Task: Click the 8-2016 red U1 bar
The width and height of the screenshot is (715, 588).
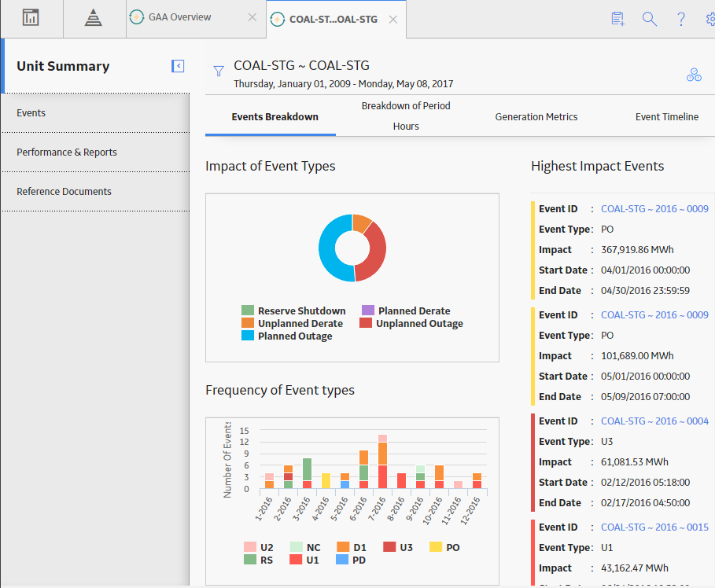Action: pyautogui.click(x=401, y=481)
